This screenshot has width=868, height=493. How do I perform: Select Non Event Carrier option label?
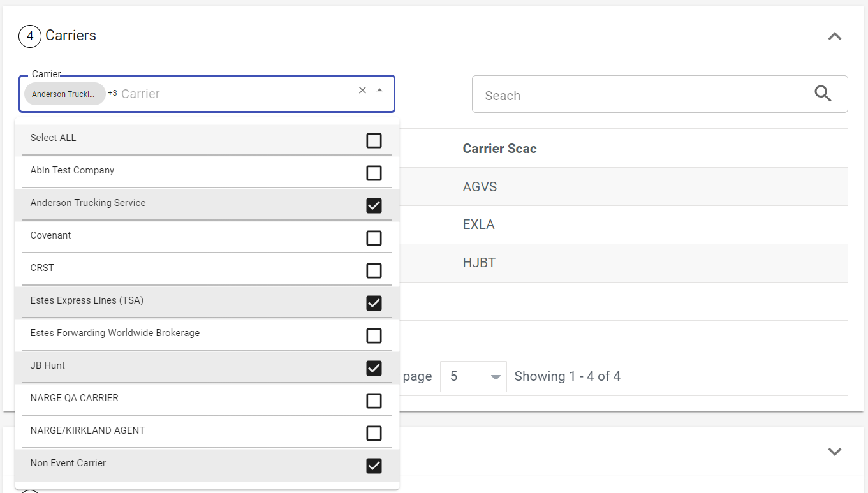(x=68, y=463)
